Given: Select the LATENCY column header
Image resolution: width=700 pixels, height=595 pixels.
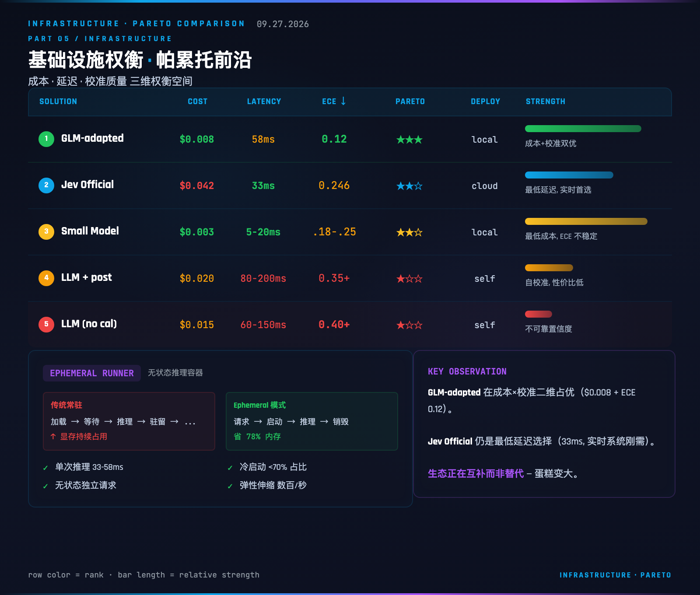Looking at the screenshot, I should coord(264,101).
